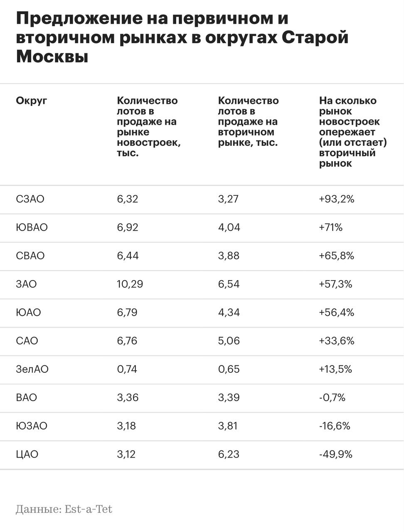Select the ЗелАО district label

tap(32, 369)
